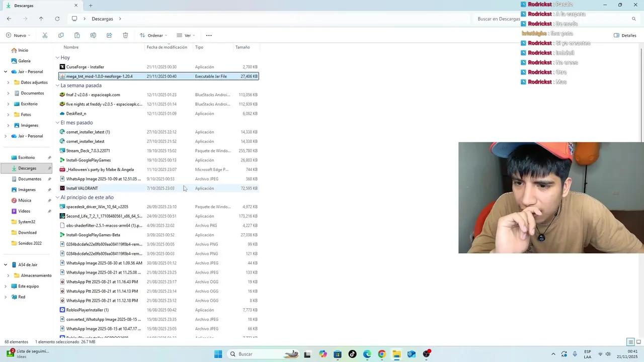The height and width of the screenshot is (362, 644).
Task: Open System32 folder in sidebar
Action: (27, 222)
